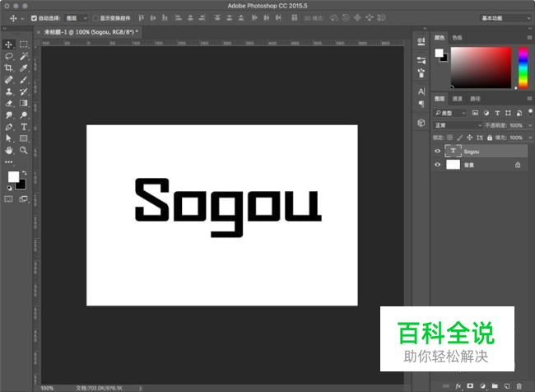Delete layer using the trash icon
This screenshot has width=535, height=392.
(x=519, y=386)
